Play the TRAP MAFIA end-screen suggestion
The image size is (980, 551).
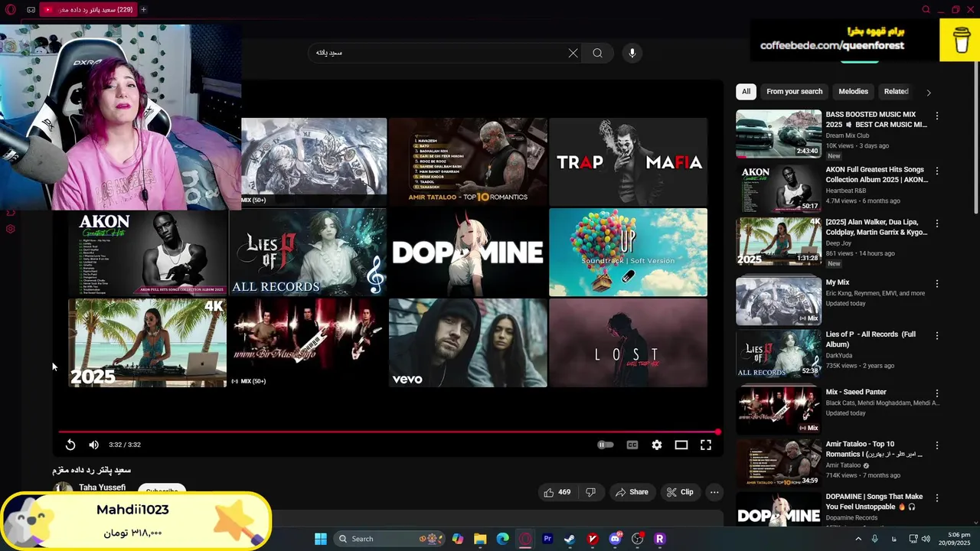click(x=628, y=161)
